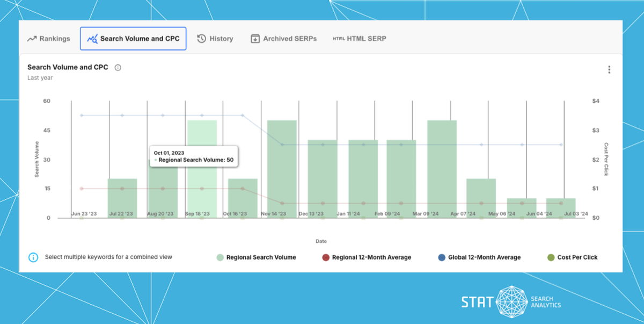Viewport: 644px width, 324px height.
Task: Click the STAT Search Analytics logo
Action: (511, 301)
